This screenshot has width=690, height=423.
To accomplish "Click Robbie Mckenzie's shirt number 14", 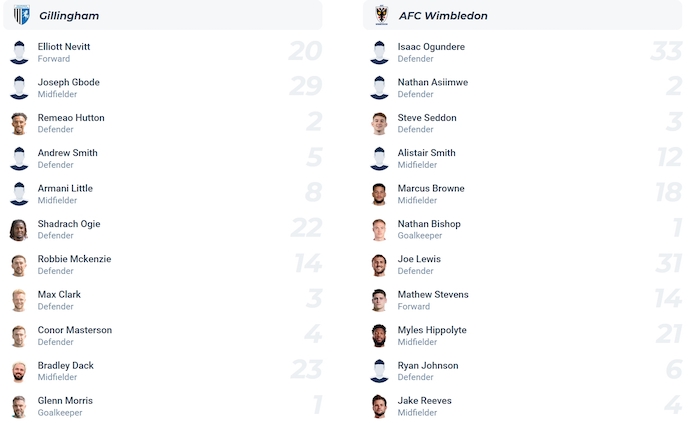I will [307, 264].
